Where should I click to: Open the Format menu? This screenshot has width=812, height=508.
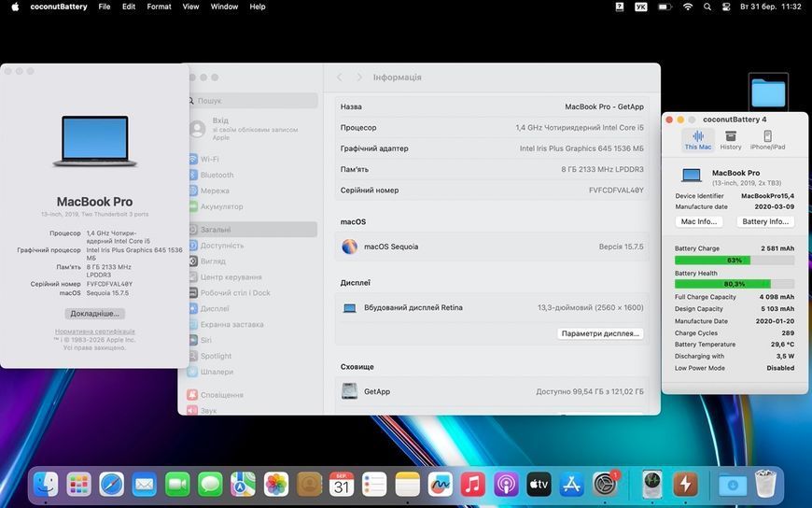tap(159, 7)
